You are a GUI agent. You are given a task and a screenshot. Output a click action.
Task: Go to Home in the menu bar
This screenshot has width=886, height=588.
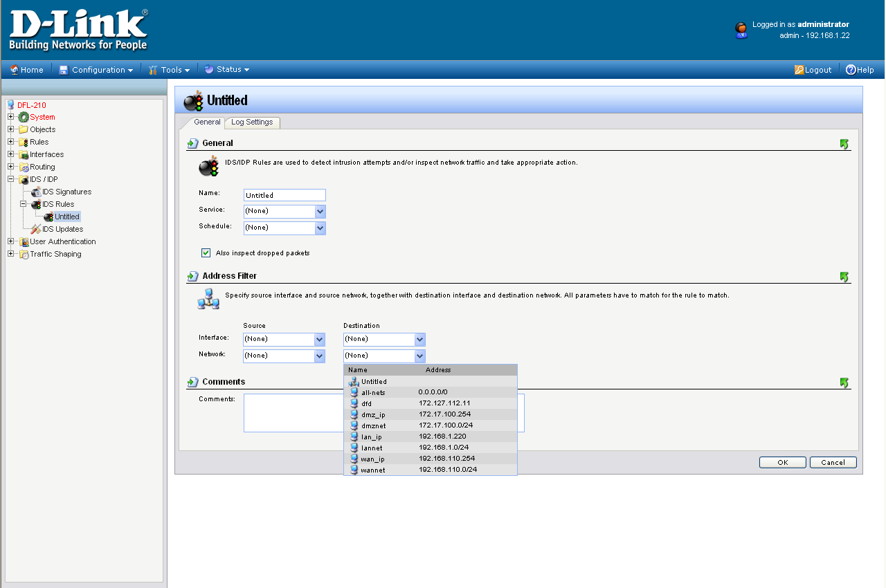click(26, 70)
